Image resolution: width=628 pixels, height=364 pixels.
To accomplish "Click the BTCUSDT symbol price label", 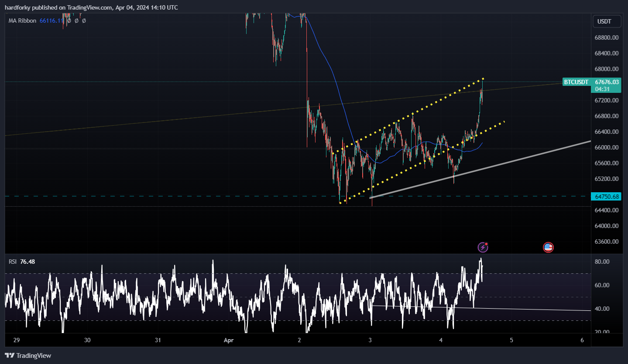I will pyautogui.click(x=576, y=82).
